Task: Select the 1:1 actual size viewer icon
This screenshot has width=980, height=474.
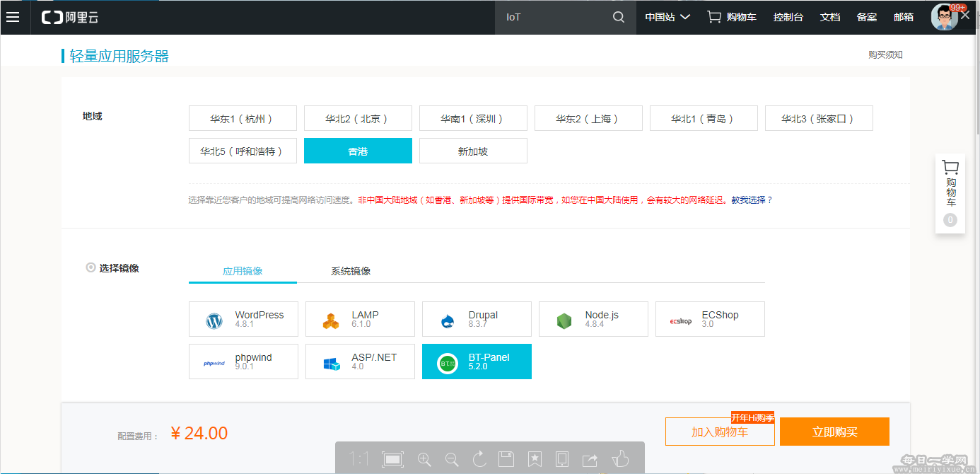Action: 358,460
